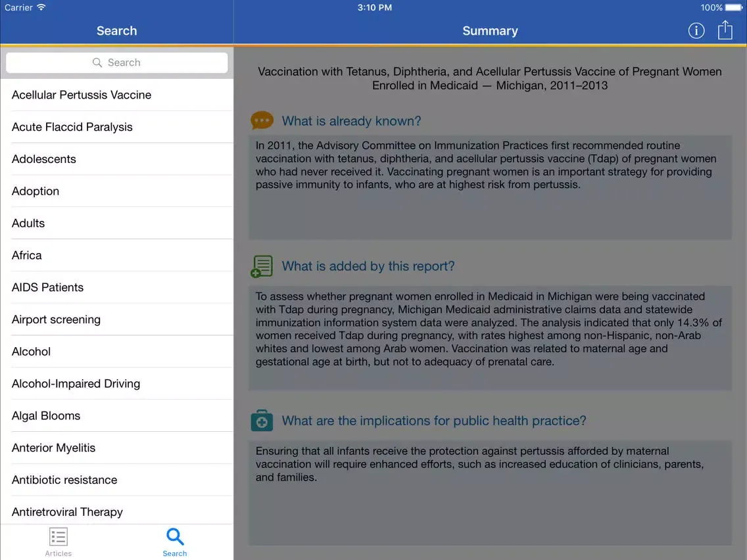The image size is (747, 560).
Task: Click the article title about Tdap vaccination
Action: 490,79
